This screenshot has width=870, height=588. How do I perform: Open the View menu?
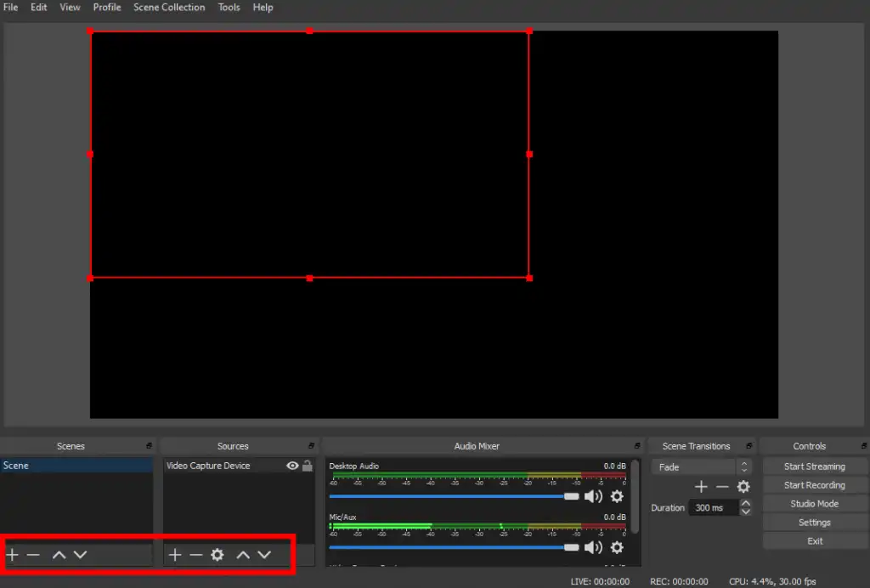pos(70,7)
